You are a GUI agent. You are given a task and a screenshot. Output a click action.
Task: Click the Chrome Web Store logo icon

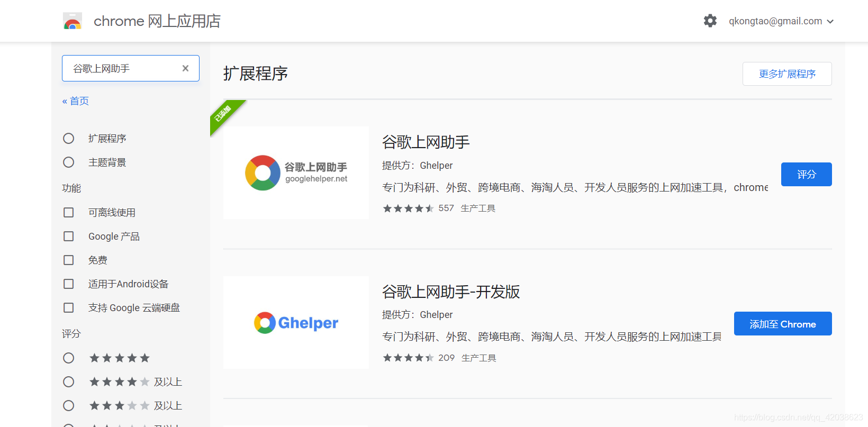73,21
